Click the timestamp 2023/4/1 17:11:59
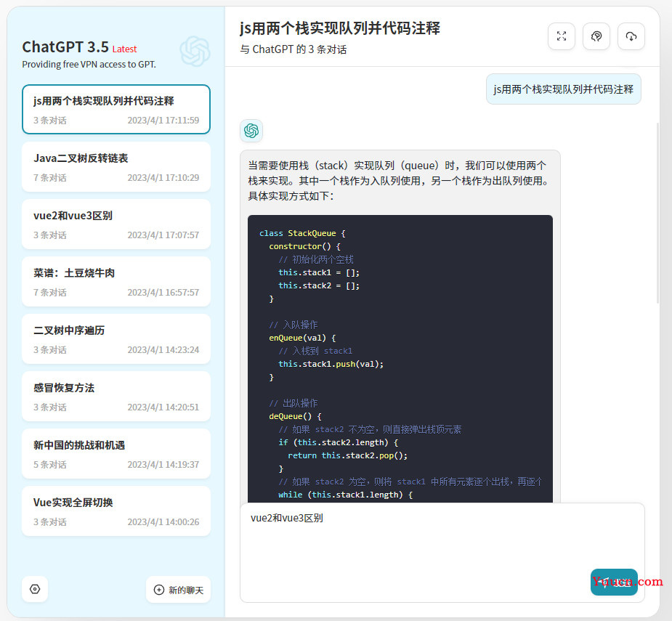The height and width of the screenshot is (621, 672). click(x=163, y=121)
